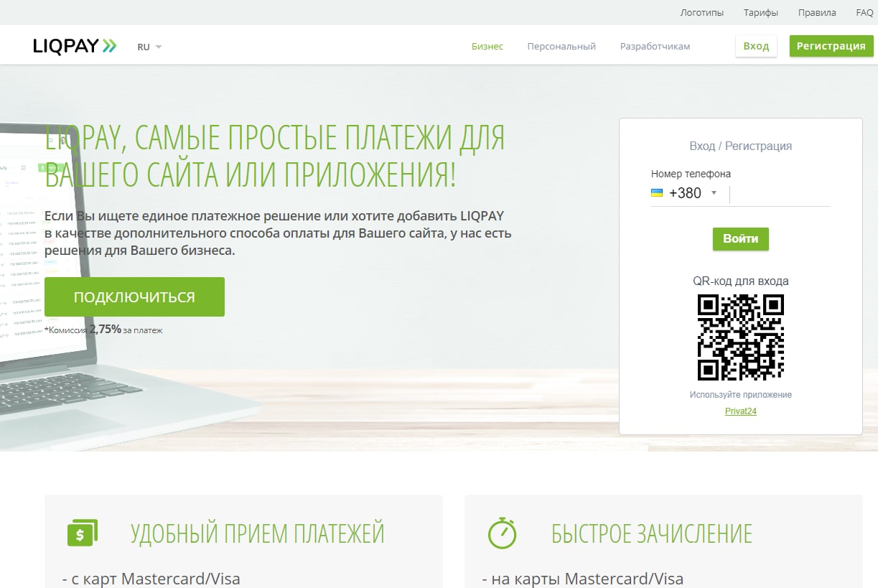The width and height of the screenshot is (878, 588).
Task: Click the QR-код для входа label
Action: tap(741, 281)
